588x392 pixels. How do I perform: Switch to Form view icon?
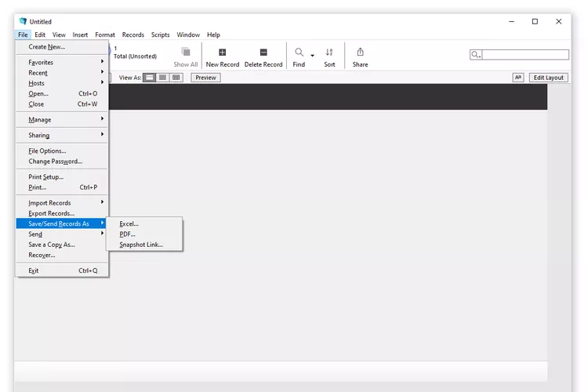pos(149,78)
